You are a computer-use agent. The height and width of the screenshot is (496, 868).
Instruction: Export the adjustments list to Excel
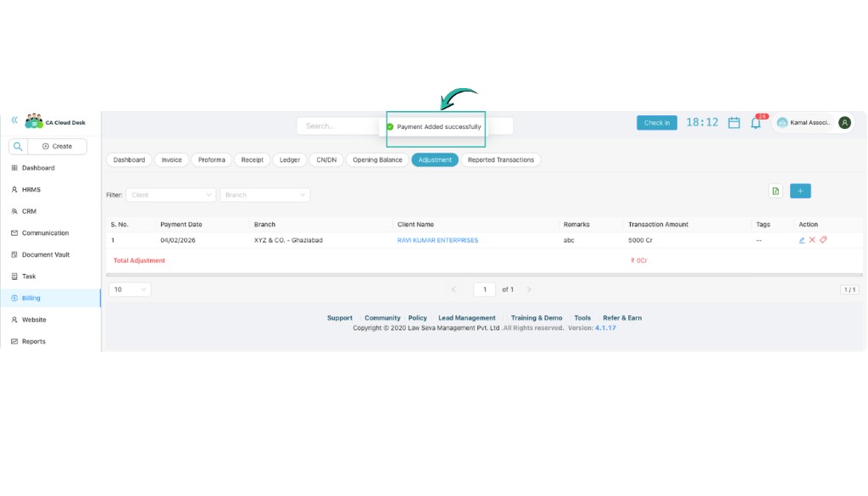click(775, 191)
